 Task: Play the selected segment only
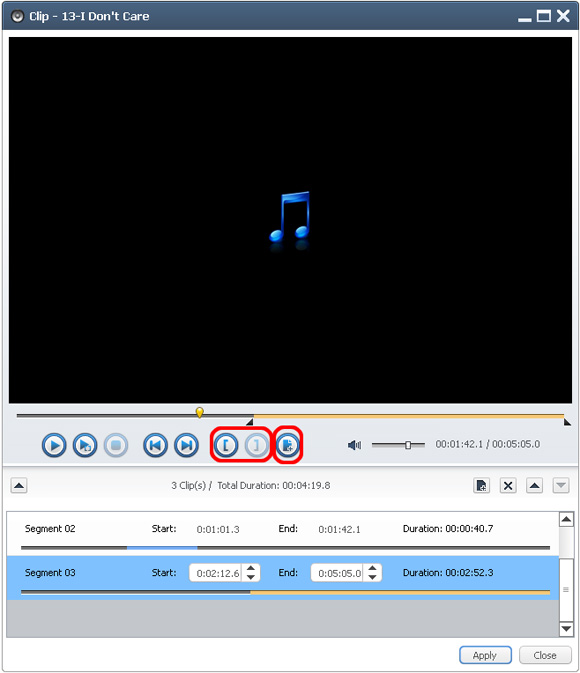(85, 445)
